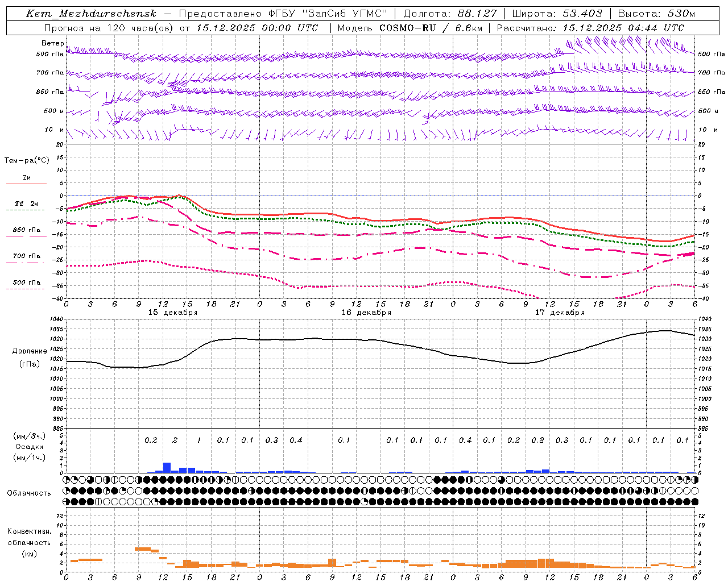Click the '17 декабря' date label

[560, 313]
